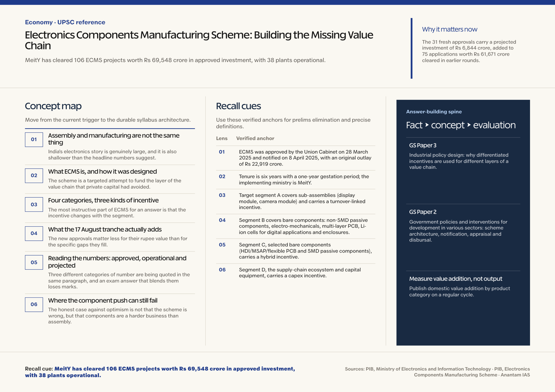
Task: Click the GS Paper 3 section heading
Action: (x=423, y=145)
